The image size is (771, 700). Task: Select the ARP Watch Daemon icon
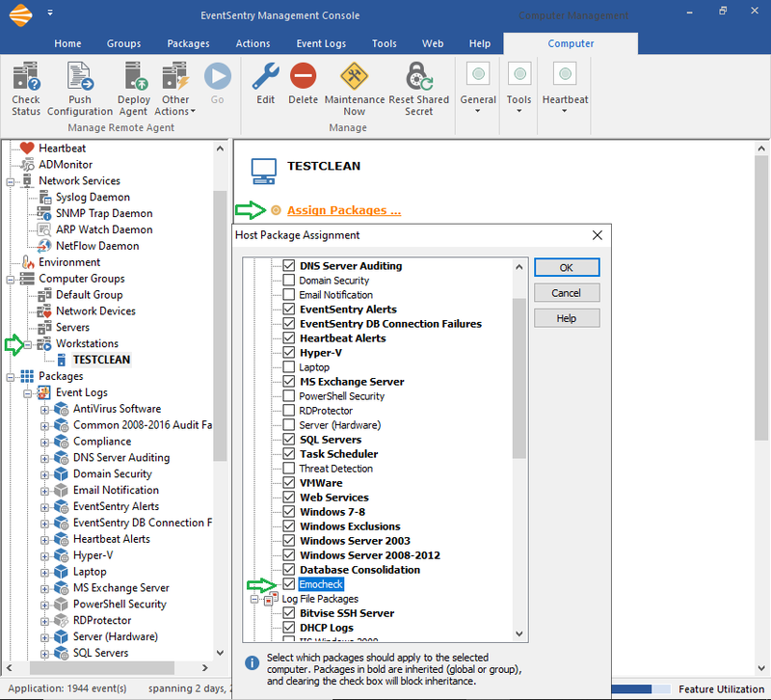44,229
